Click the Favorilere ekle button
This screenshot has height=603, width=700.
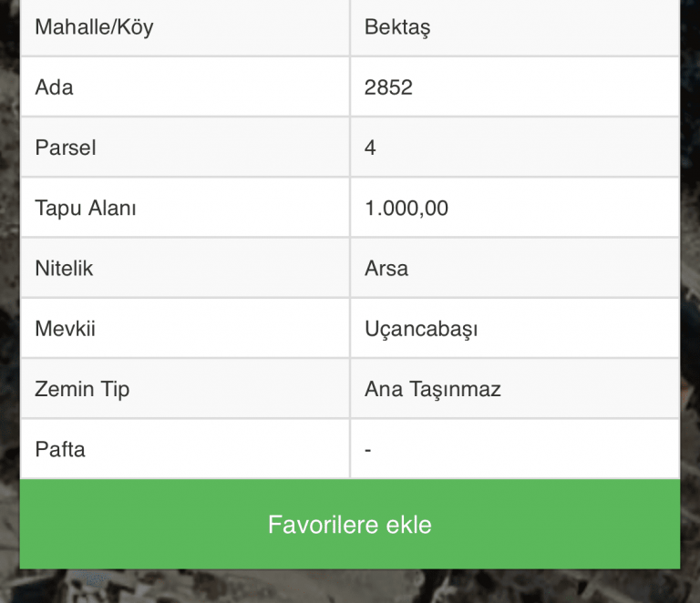click(x=350, y=524)
